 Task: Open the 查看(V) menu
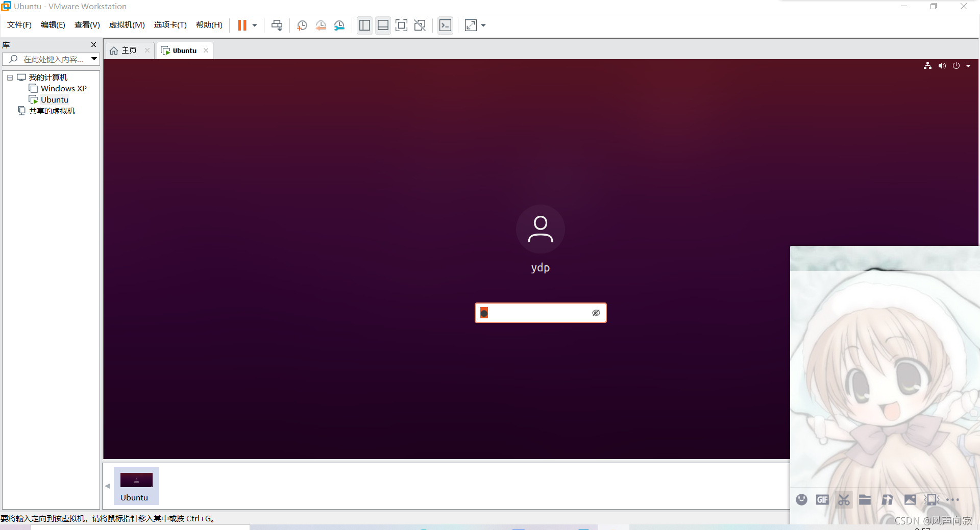87,25
